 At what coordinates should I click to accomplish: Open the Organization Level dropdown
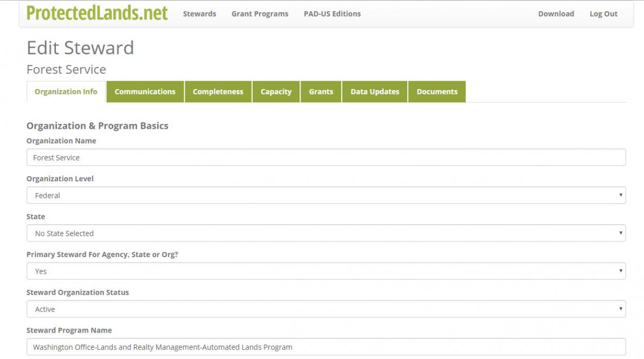tap(326, 195)
